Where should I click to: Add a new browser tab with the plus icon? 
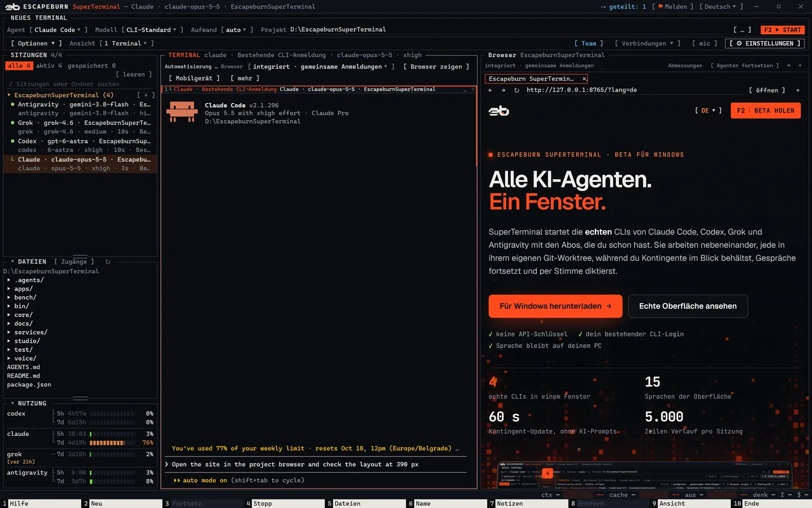point(798,90)
